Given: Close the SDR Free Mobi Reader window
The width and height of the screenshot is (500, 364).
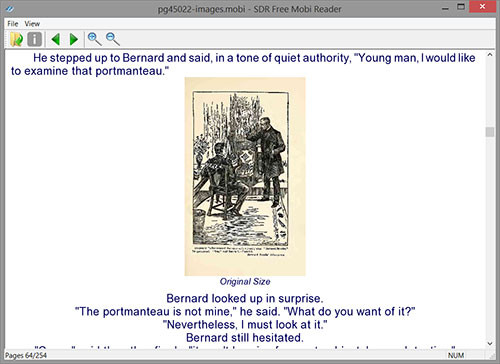Looking at the screenshot, I should pos(482,7).
